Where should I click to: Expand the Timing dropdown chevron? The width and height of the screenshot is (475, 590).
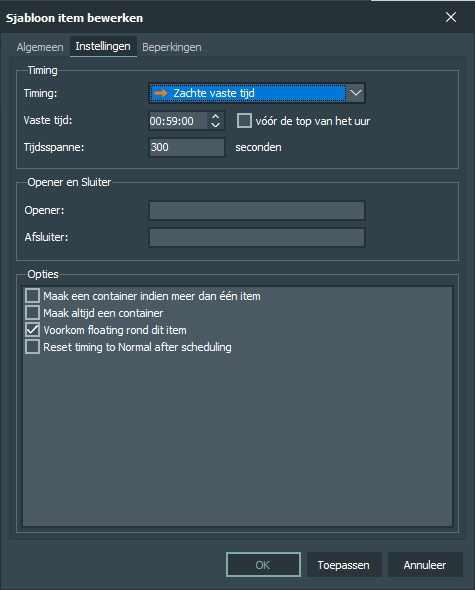pyautogui.click(x=356, y=93)
